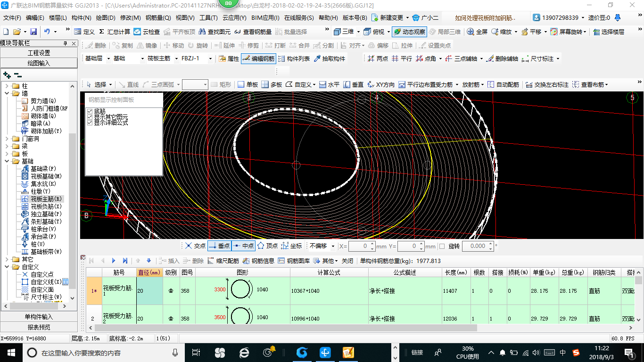Toggle 显示详细公式 checkbox

click(x=90, y=123)
